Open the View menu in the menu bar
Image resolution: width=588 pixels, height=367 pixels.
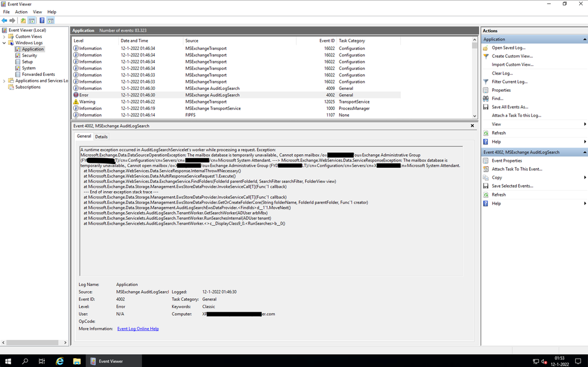pyautogui.click(x=37, y=12)
